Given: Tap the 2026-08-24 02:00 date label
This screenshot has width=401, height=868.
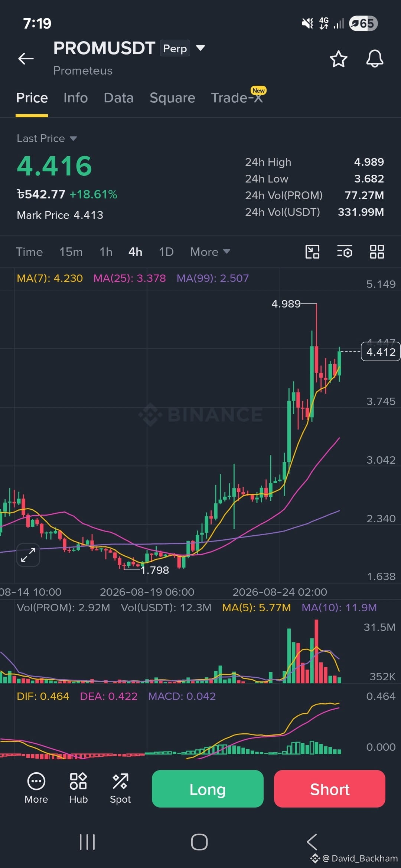Looking at the screenshot, I should pos(280,592).
